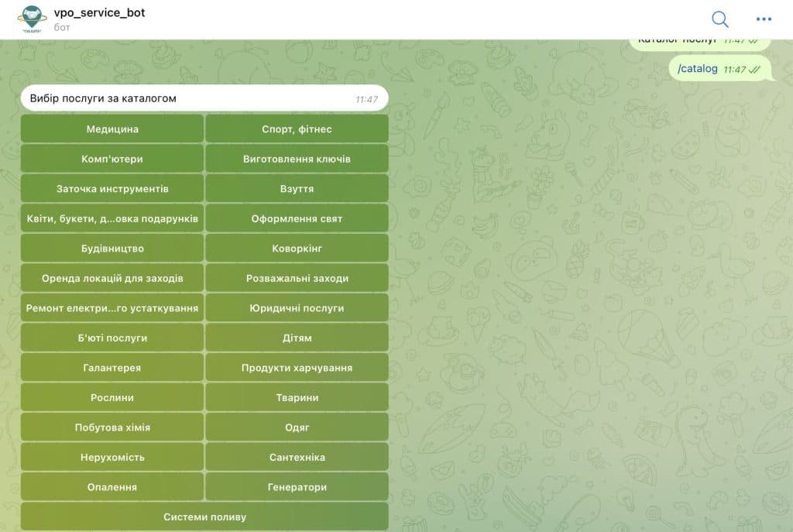Select the Б'юті послуги button
Screen dimensions: 793x532
(112, 338)
